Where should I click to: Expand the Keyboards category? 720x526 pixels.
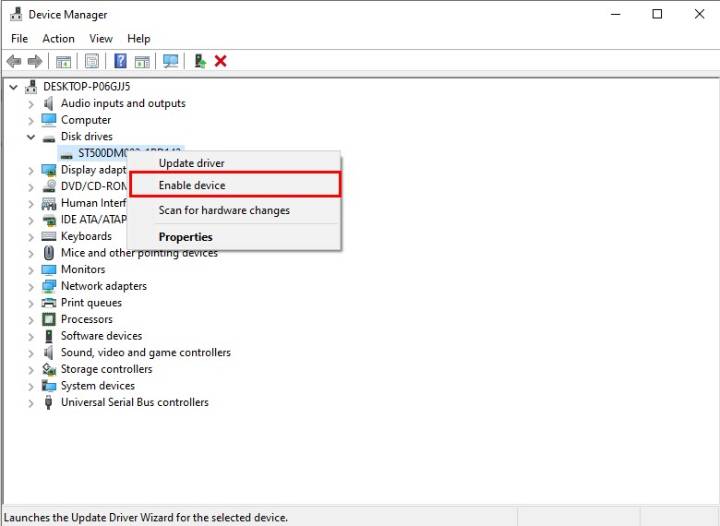click(x=31, y=237)
